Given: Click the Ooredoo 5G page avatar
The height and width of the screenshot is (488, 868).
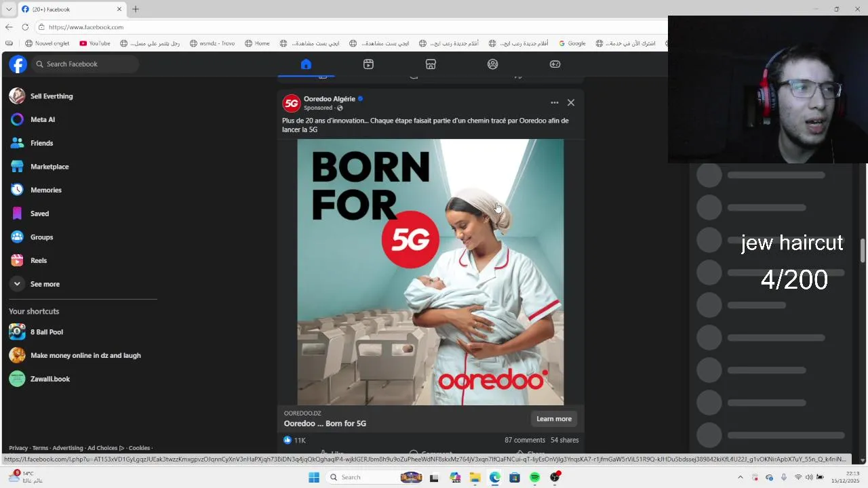Looking at the screenshot, I should (292, 103).
